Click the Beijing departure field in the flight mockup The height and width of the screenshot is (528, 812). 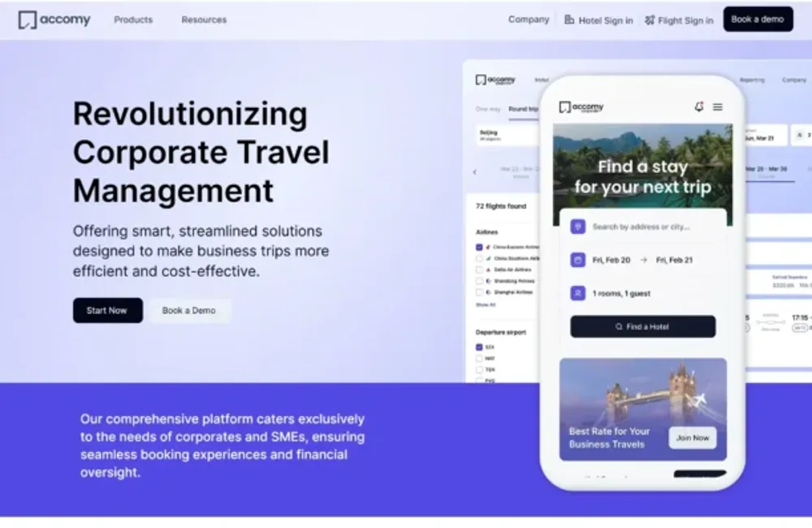[x=508, y=135]
